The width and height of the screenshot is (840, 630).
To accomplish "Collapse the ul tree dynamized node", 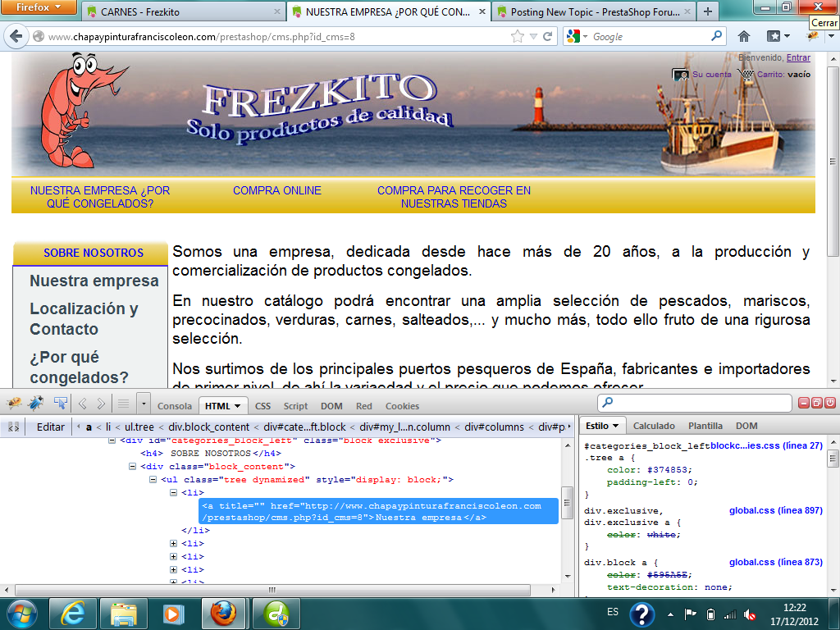I will 153,479.
